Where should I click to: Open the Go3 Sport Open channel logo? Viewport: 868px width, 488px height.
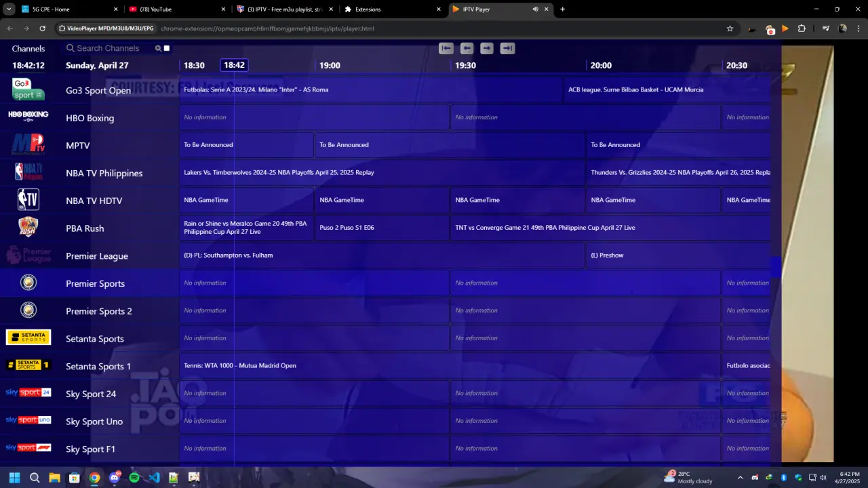[x=28, y=89]
